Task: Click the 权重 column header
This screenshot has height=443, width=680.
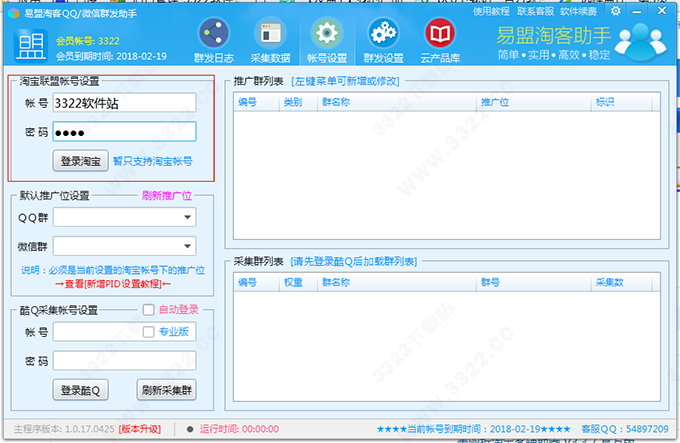Action: (298, 283)
